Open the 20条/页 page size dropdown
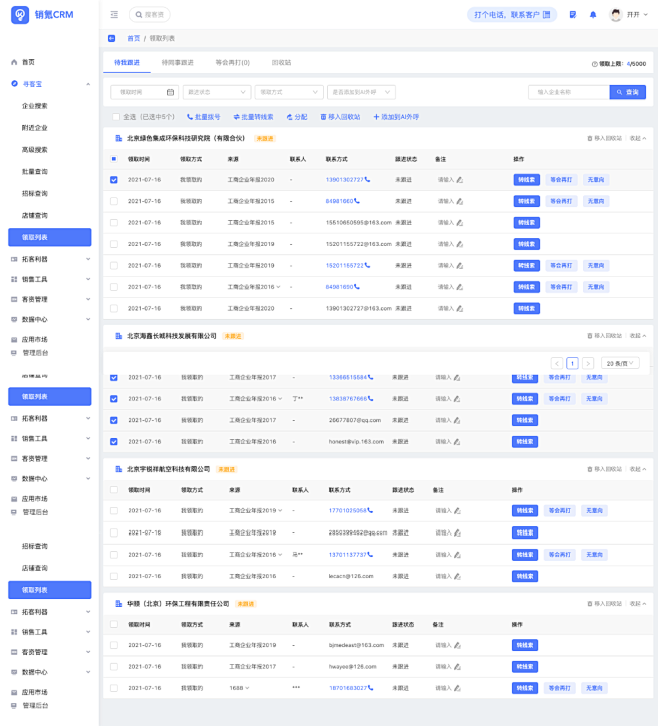658x726 pixels. point(621,364)
